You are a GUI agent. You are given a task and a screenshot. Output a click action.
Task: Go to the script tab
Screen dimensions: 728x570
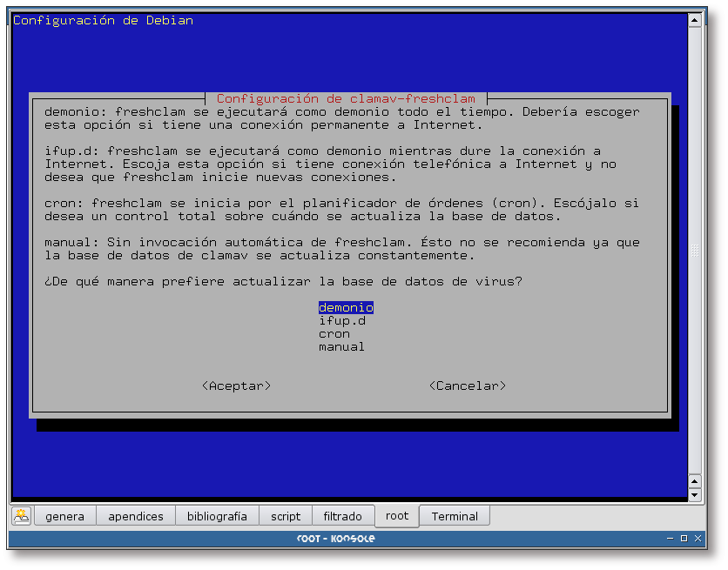pyautogui.click(x=286, y=516)
